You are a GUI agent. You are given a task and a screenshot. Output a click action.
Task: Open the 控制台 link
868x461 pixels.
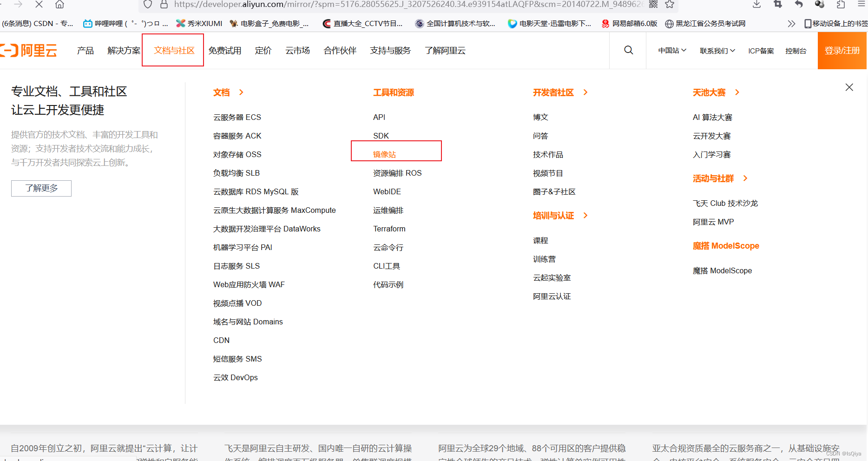[x=796, y=51]
